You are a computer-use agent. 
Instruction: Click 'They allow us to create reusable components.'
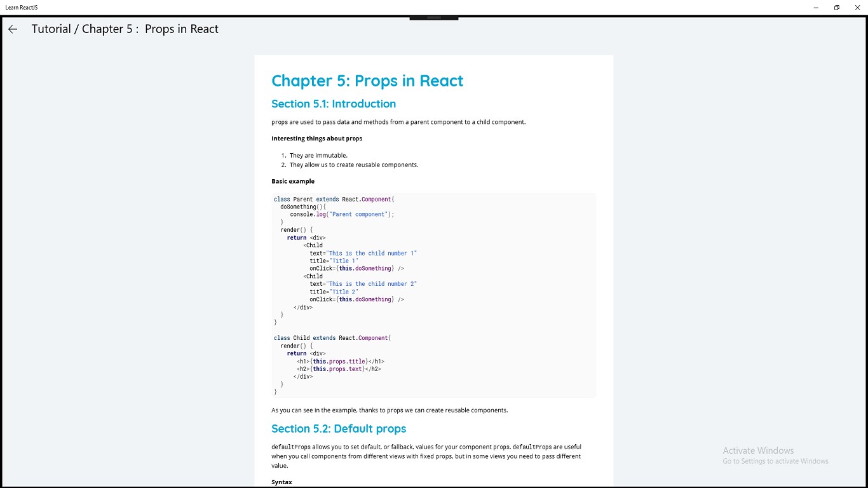click(x=354, y=165)
